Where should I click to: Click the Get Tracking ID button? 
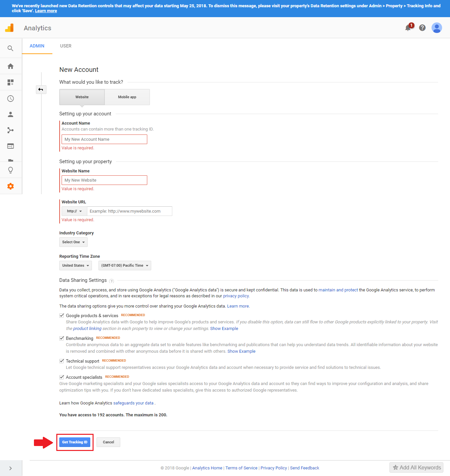click(75, 442)
